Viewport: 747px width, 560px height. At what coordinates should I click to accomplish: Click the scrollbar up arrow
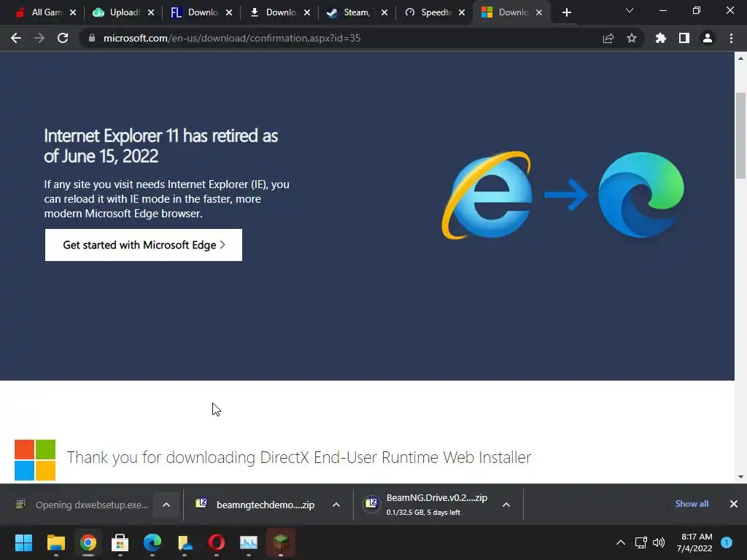(740, 58)
